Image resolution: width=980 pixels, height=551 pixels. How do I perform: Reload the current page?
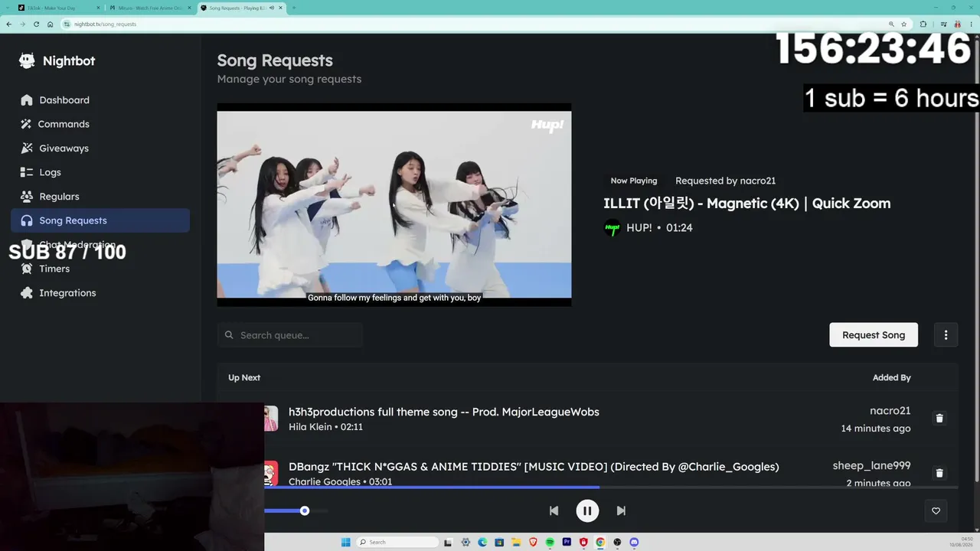point(36,24)
